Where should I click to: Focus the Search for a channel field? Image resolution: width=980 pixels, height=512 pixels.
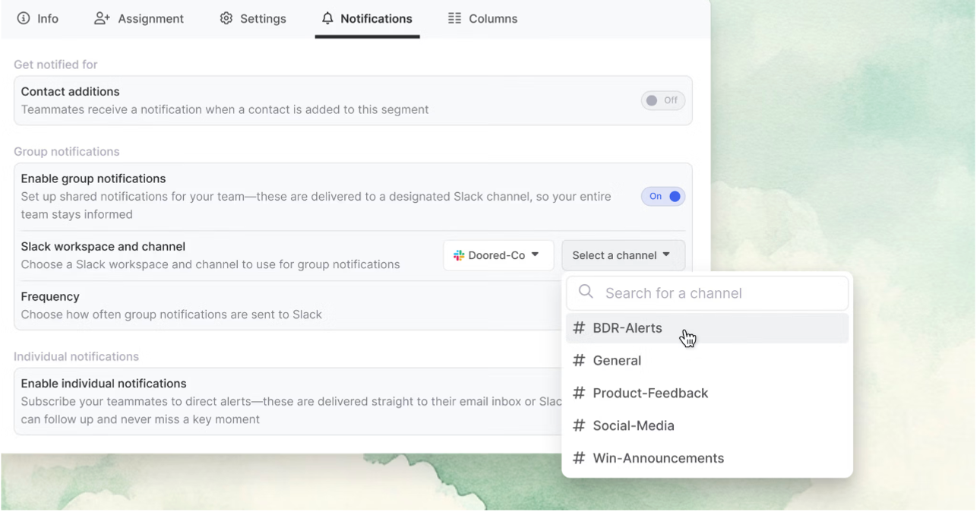[707, 293]
